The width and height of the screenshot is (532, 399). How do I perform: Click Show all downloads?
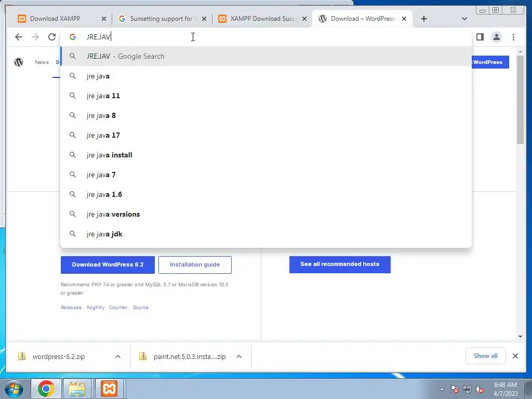pos(486,356)
